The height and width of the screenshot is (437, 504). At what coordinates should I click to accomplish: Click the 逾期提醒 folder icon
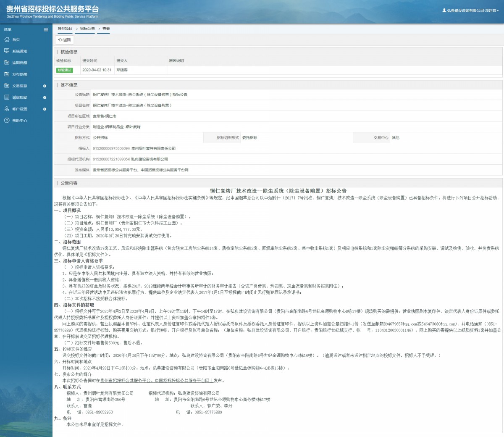point(7,63)
